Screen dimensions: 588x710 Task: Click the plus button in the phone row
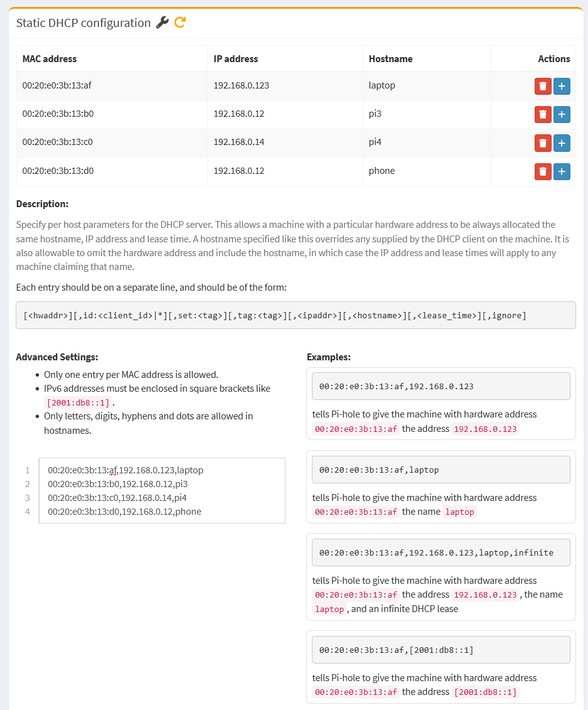pos(562,171)
